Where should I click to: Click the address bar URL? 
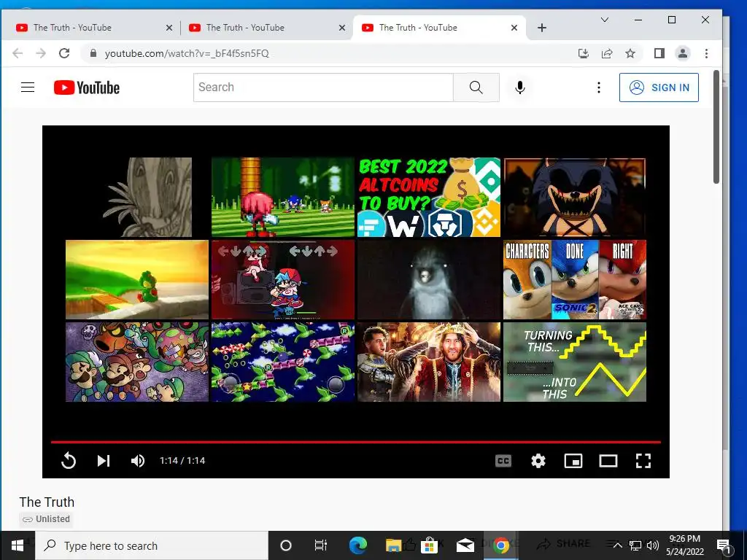click(187, 53)
